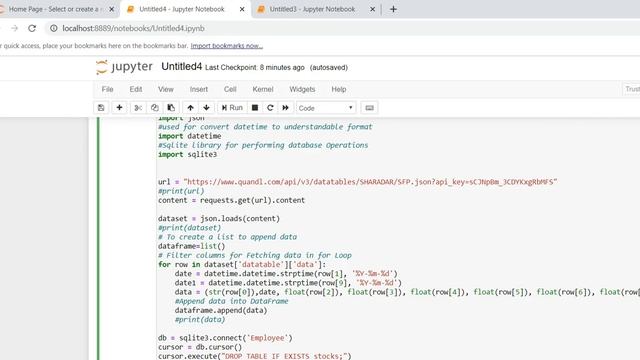Image resolution: width=640 pixels, height=360 pixels.
Task: Close the Untitled3 browser tab
Action: pyautogui.click(x=372, y=9)
